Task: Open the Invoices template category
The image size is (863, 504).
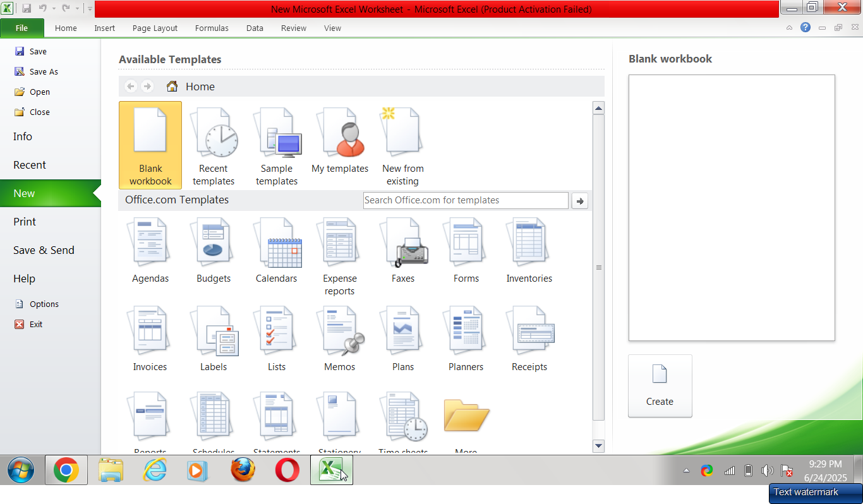Action: pos(150,339)
